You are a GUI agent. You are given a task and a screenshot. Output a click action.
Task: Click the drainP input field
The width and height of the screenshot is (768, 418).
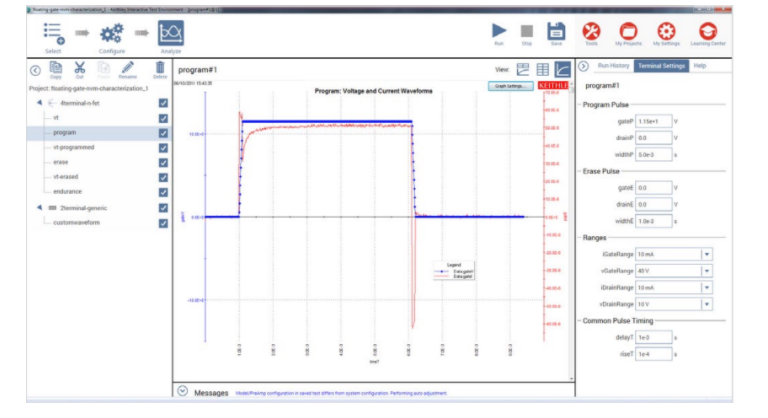tap(653, 138)
